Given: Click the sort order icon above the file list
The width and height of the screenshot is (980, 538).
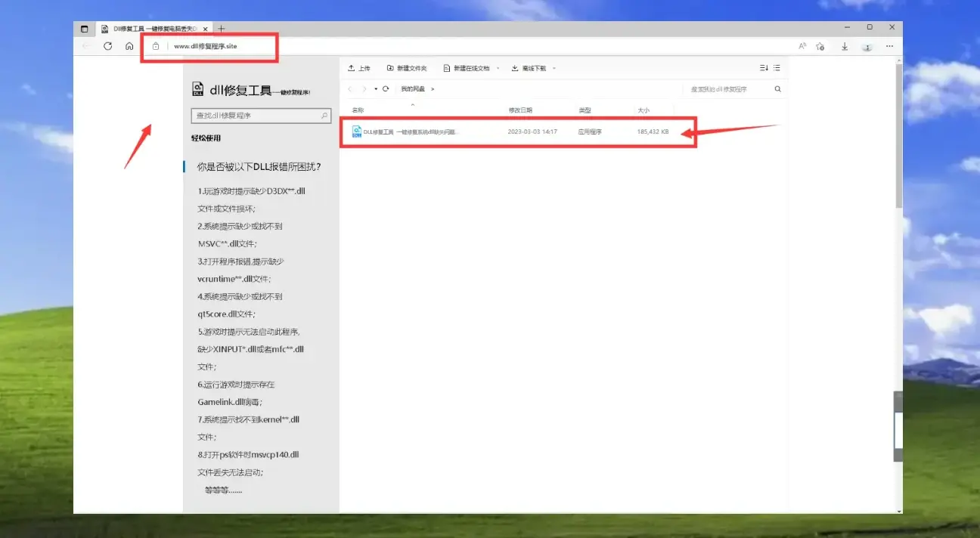Looking at the screenshot, I should coord(764,67).
